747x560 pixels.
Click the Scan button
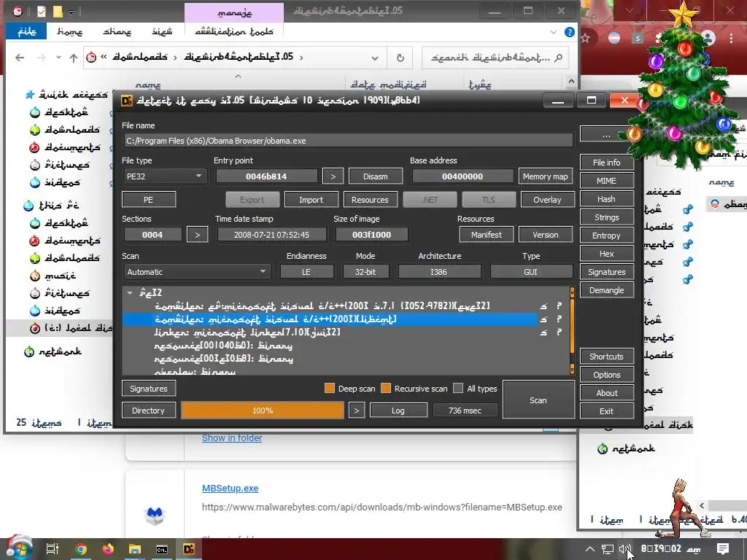538,400
